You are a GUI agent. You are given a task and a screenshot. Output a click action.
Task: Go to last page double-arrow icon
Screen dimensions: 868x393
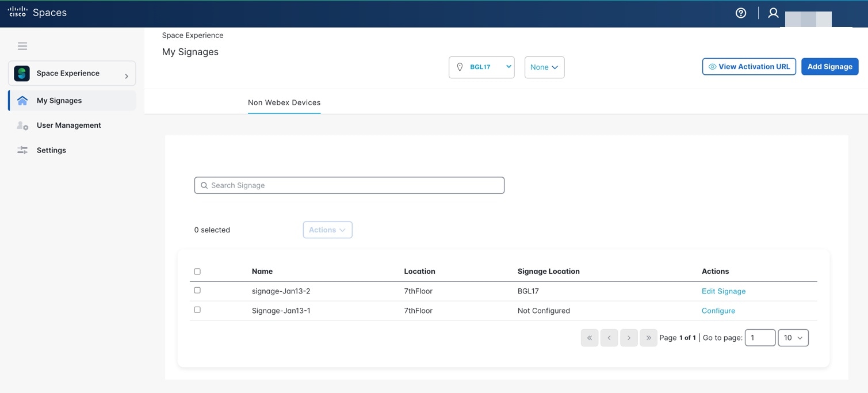pyautogui.click(x=648, y=338)
